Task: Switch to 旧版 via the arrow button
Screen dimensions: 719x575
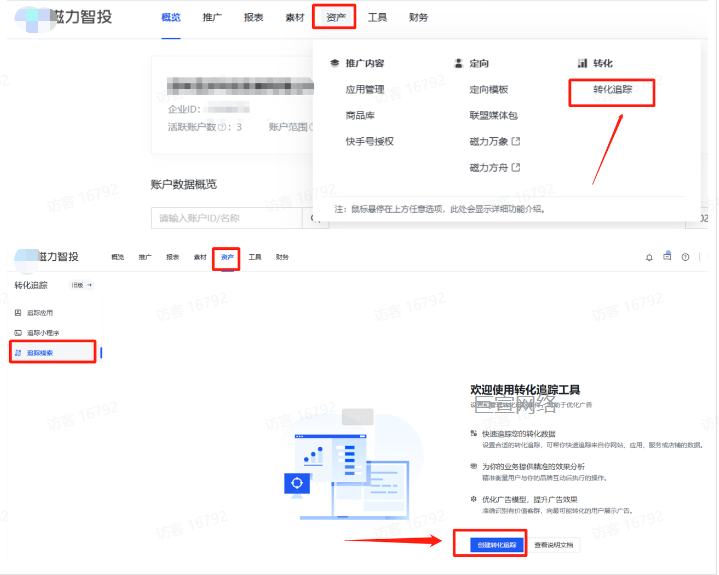Action: [82, 285]
